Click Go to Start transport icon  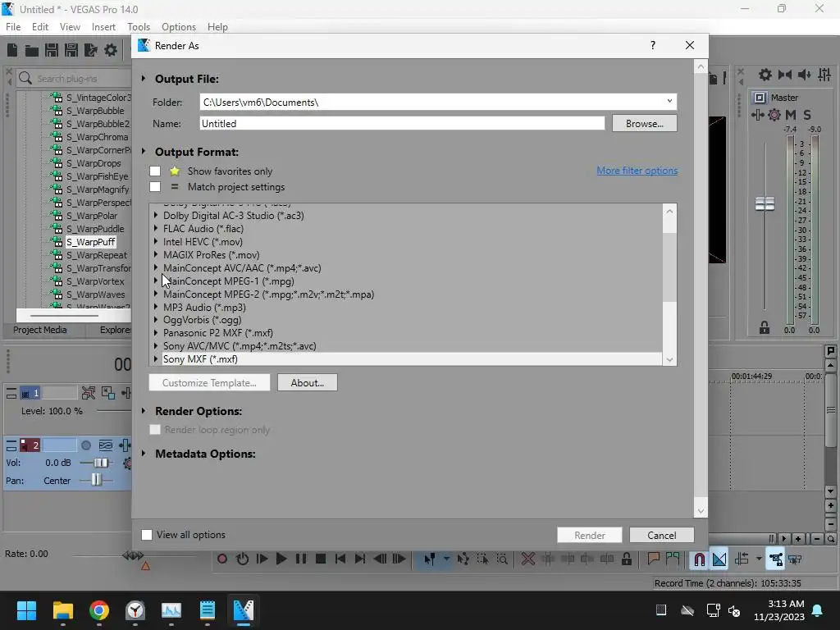340,559
